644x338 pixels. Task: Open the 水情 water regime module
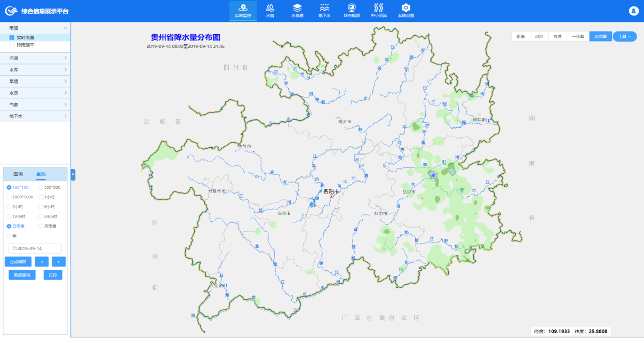tap(270, 11)
